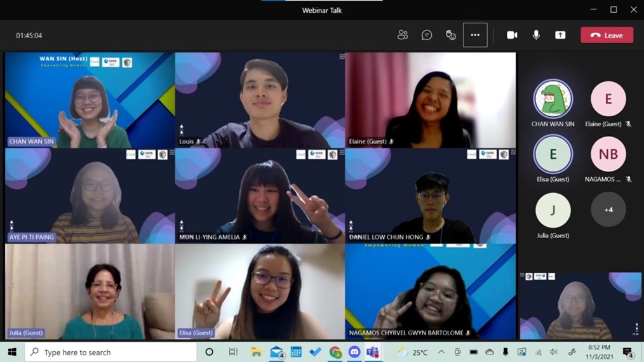
Task: Open the Windows Start menu
Action: 12,352
